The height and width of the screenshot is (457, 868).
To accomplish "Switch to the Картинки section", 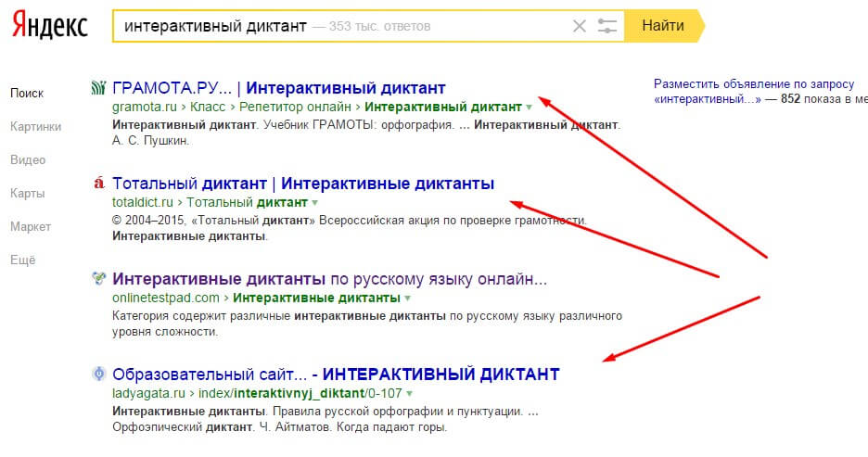I will tap(35, 127).
